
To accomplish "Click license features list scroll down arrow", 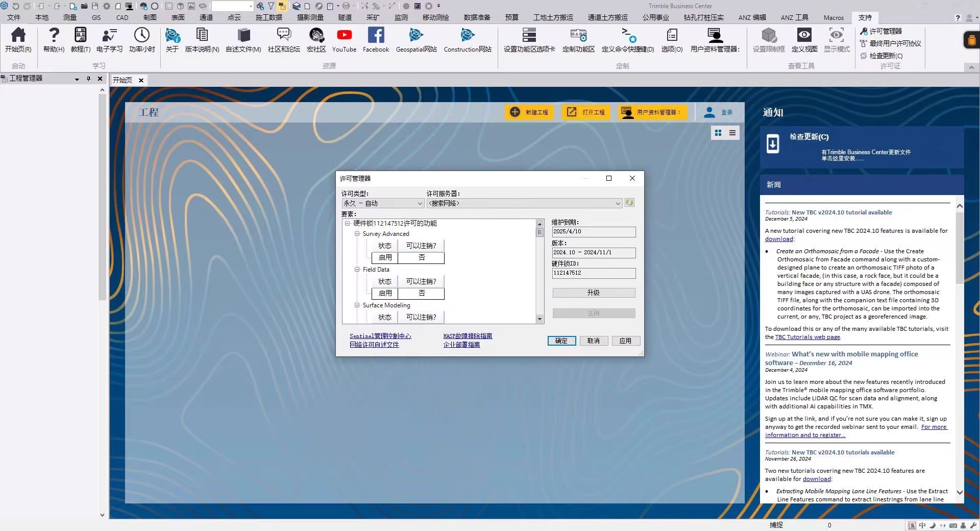I will (540, 319).
